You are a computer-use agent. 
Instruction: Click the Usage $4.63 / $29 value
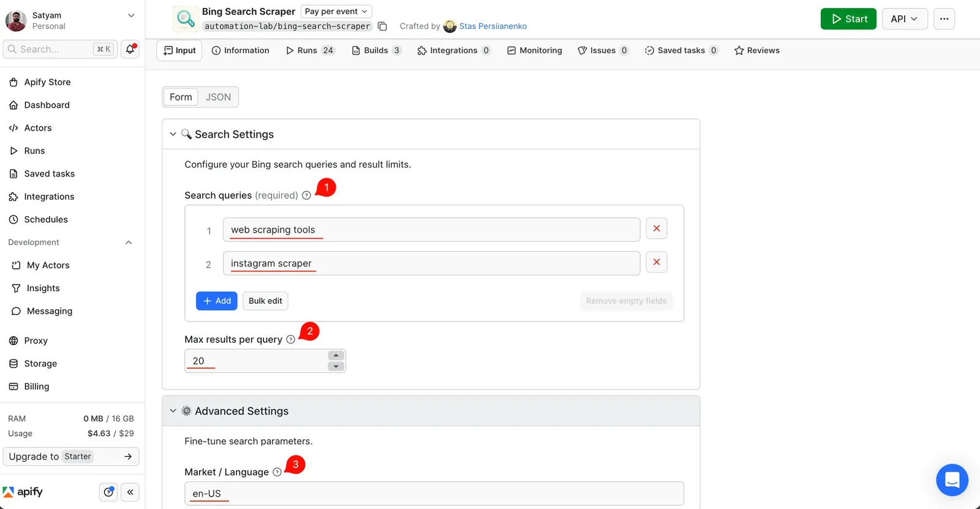tap(111, 434)
